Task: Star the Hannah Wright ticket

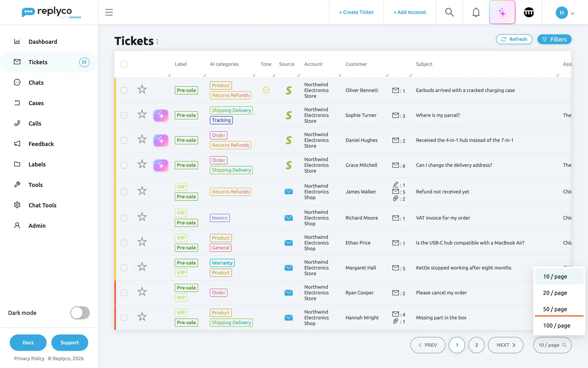Action: coord(142,317)
